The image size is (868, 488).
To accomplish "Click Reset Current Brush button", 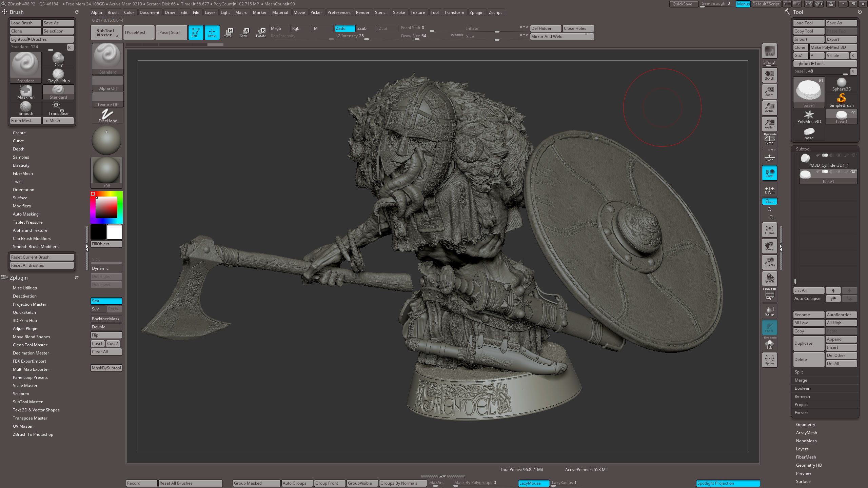I will (x=42, y=257).
